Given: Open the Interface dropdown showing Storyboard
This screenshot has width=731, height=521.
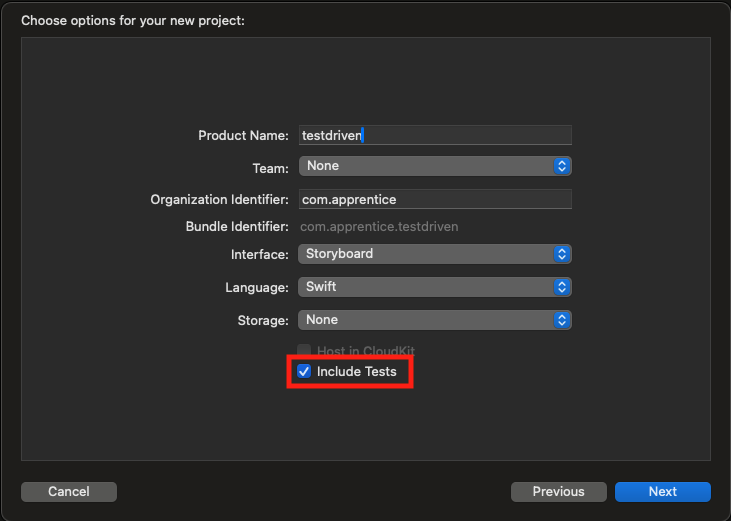Looking at the screenshot, I should click(x=435, y=254).
